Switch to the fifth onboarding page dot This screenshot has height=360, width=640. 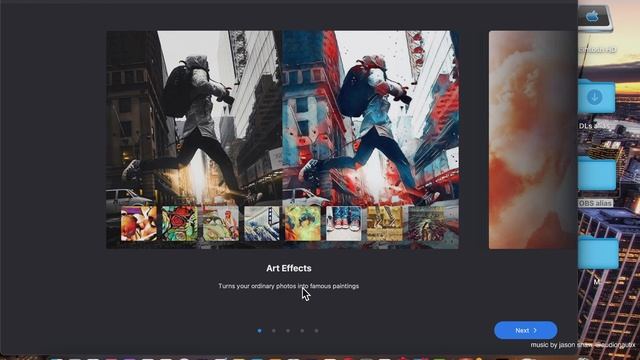(316, 331)
